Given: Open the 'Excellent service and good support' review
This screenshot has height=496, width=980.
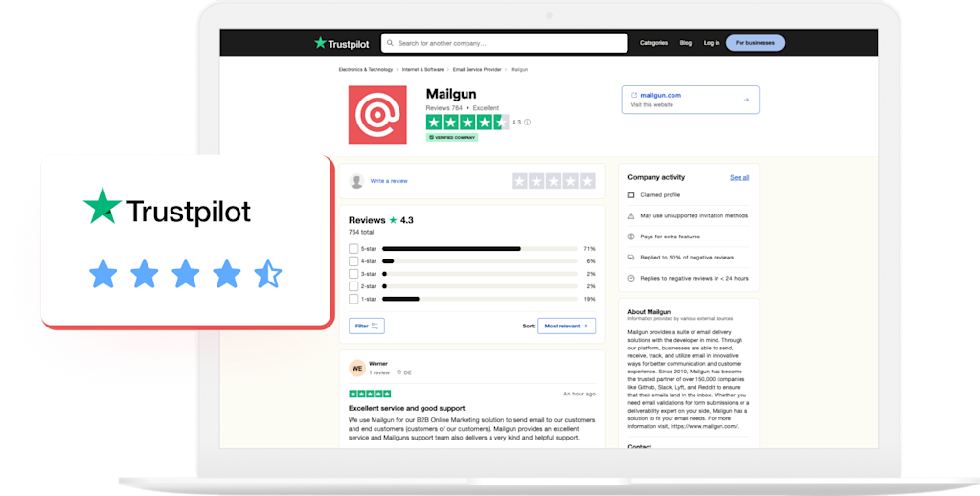Looking at the screenshot, I should tap(407, 408).
